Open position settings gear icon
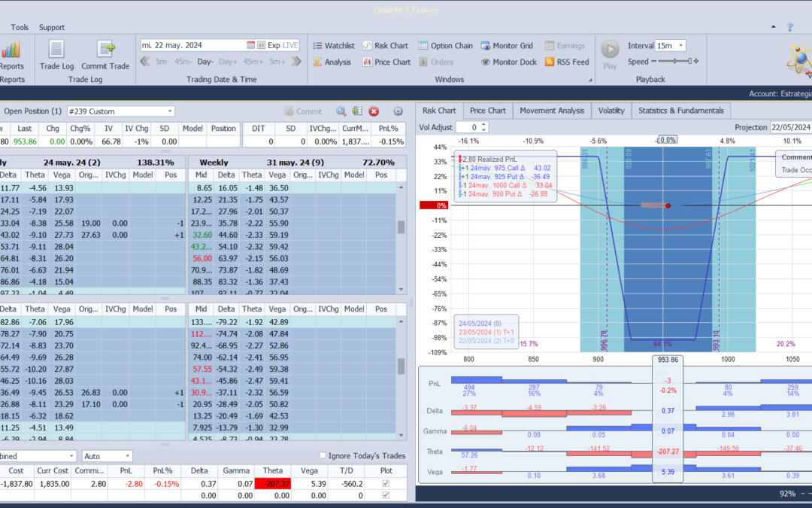The height and width of the screenshot is (508, 812). [398, 111]
